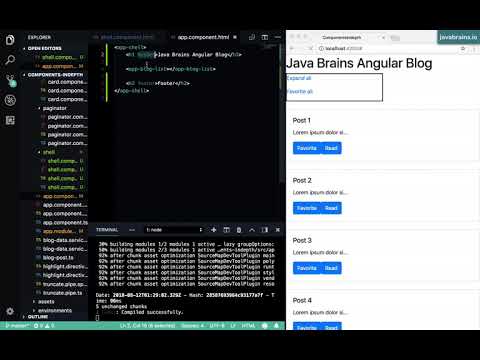Screen dimensions: 480x360
Task: Collapse the OPEN EDITORS section
Action: point(43,48)
